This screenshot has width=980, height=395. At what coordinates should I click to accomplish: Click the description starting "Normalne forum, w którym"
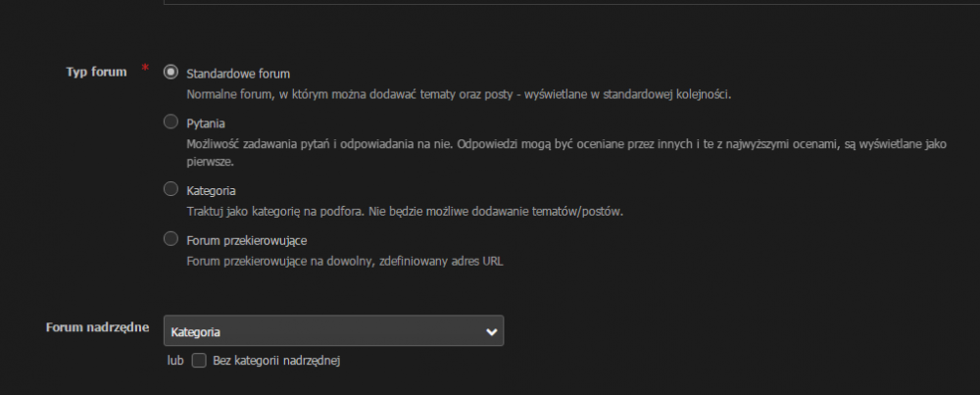click(x=459, y=95)
